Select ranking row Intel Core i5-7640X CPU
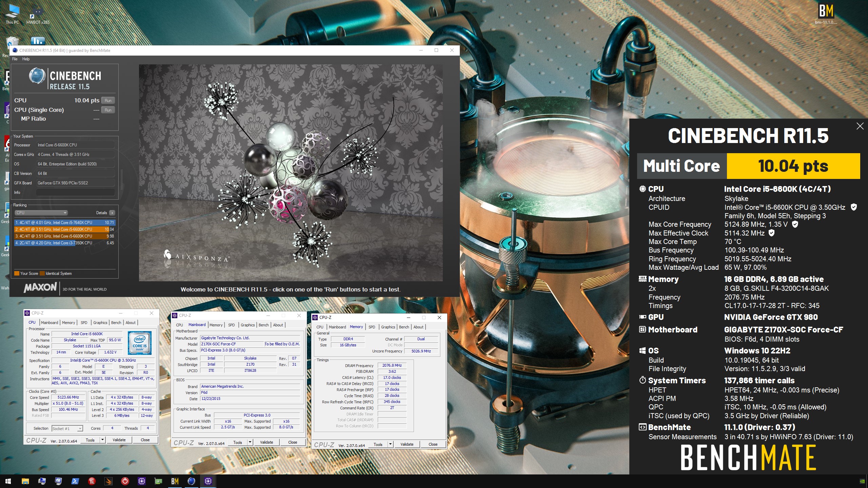868x488 pixels. [x=65, y=223]
